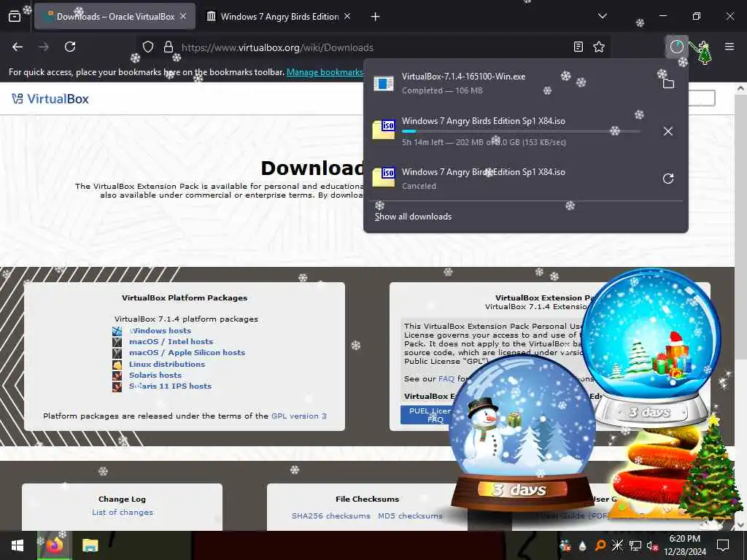Download the macOS / Intel hosts package
This screenshot has width=747, height=560.
171,341
